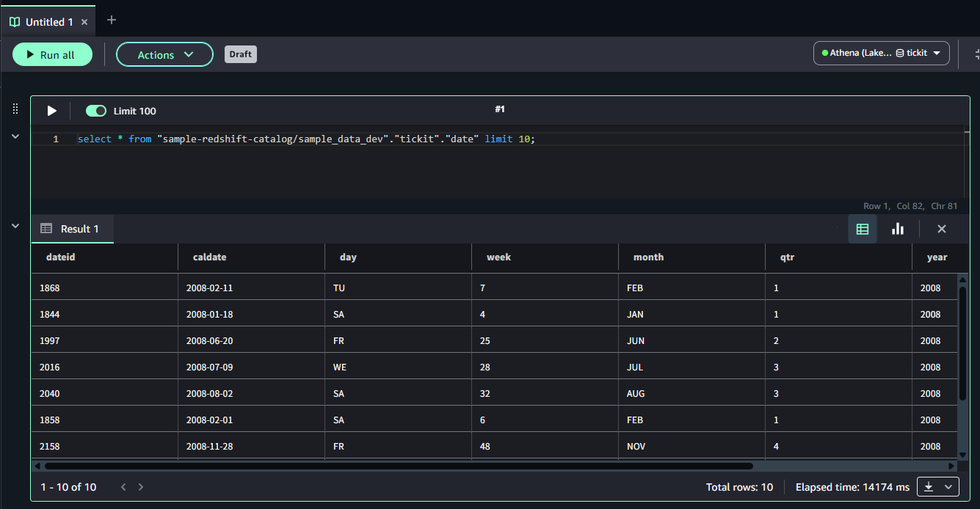Collapse the results section chevron

(x=15, y=227)
